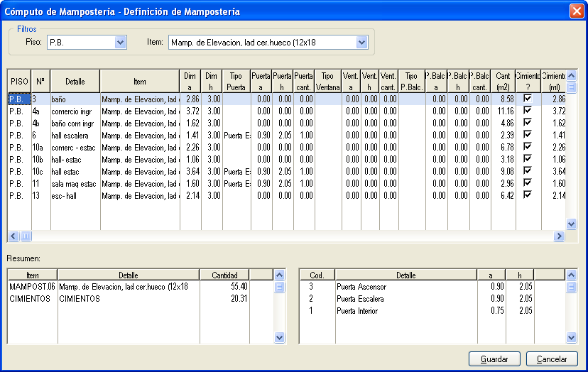Click the door list's scroll-down arrow
Screen dimensions: 588x372
coord(572,338)
